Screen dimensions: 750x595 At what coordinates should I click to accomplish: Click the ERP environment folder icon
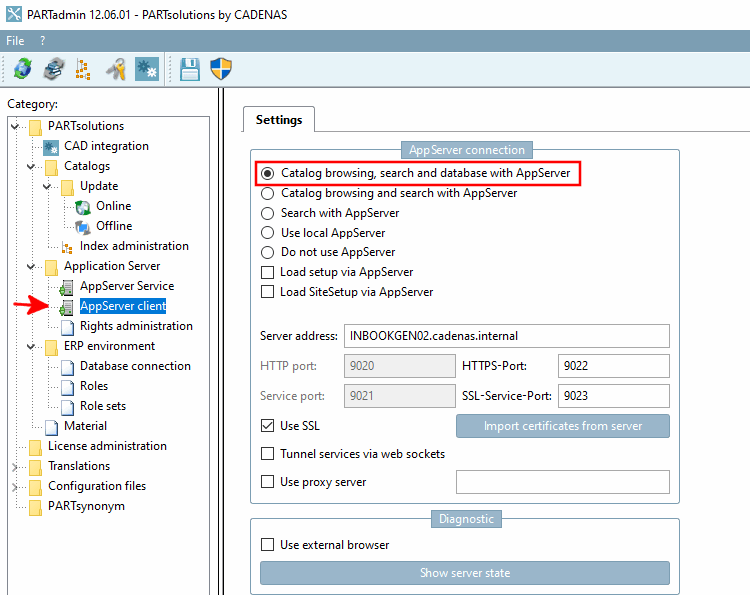pyautogui.click(x=51, y=347)
